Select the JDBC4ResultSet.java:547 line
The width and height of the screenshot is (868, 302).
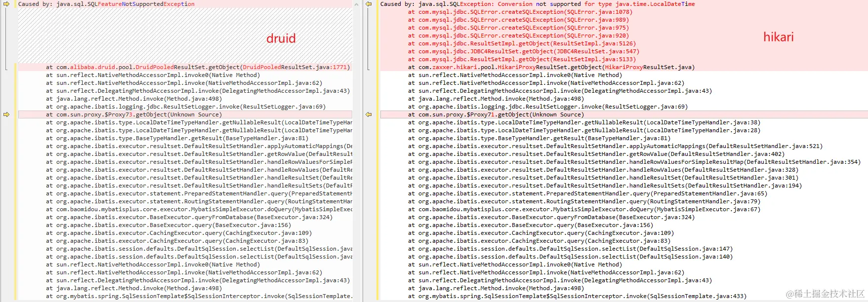[x=524, y=51]
